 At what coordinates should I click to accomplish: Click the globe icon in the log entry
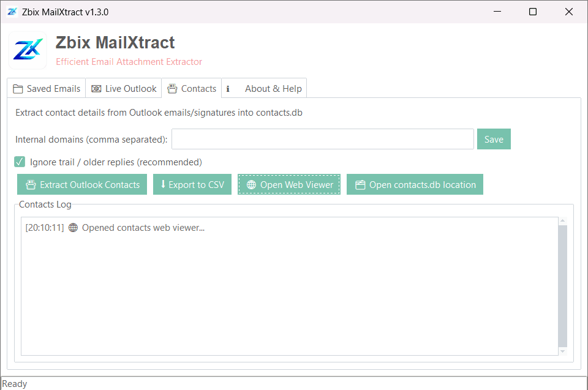click(73, 228)
